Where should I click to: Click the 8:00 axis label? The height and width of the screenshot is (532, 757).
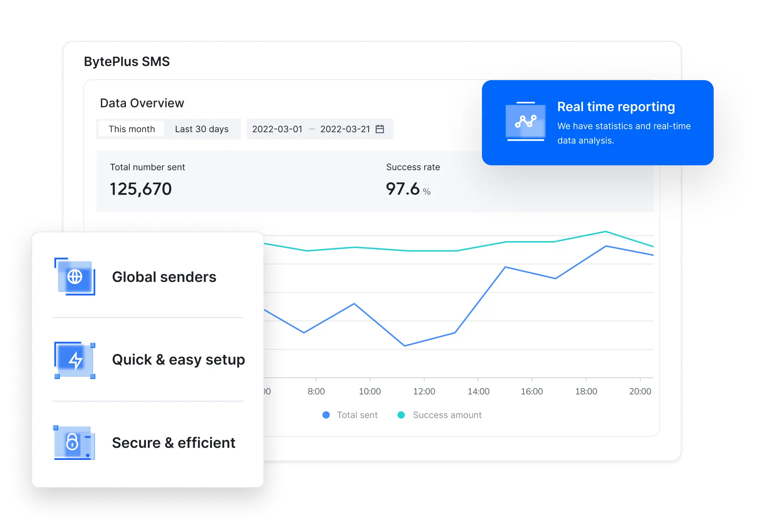click(316, 391)
